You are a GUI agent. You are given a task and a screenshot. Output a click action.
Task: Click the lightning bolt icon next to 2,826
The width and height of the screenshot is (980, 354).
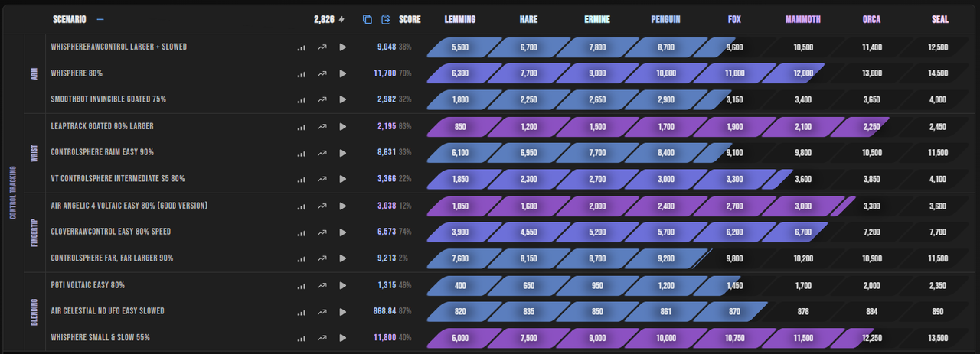pyautogui.click(x=341, y=19)
